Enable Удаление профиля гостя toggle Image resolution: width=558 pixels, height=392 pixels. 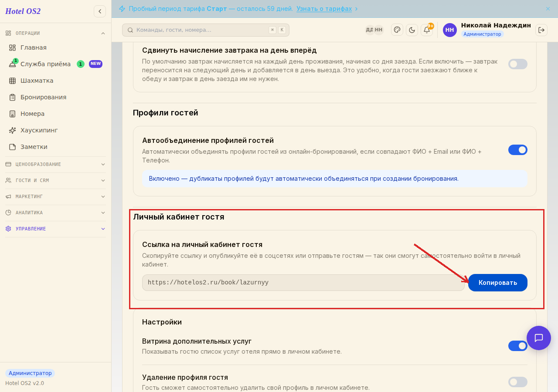[x=518, y=382]
